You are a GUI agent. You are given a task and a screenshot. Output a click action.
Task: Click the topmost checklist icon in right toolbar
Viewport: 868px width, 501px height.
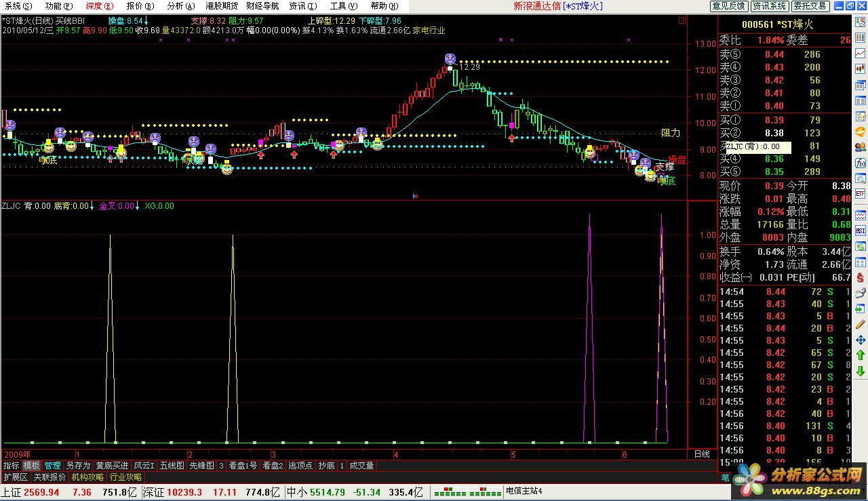(x=860, y=22)
